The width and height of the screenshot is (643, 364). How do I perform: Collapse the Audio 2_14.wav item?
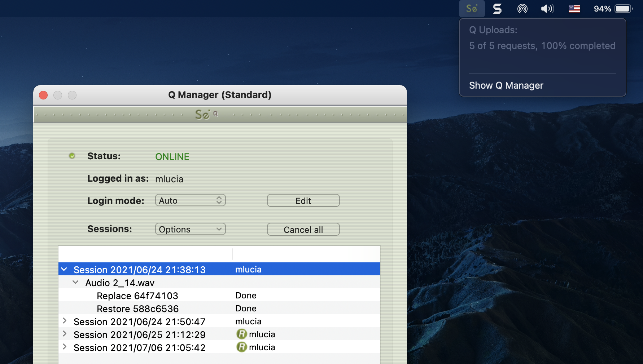click(x=75, y=282)
